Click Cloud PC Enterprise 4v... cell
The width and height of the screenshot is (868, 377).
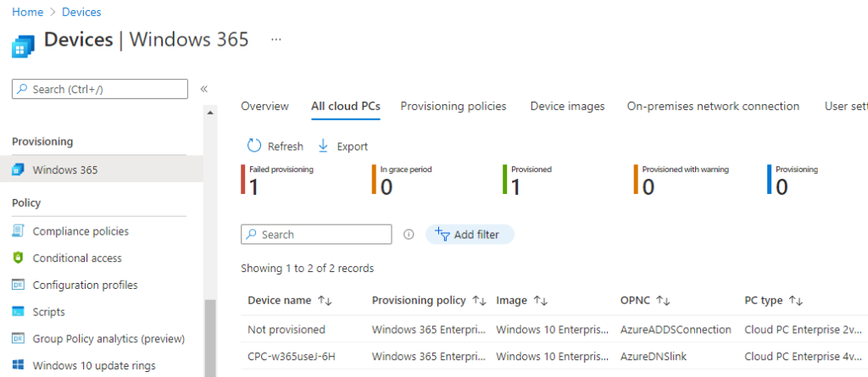click(x=804, y=357)
